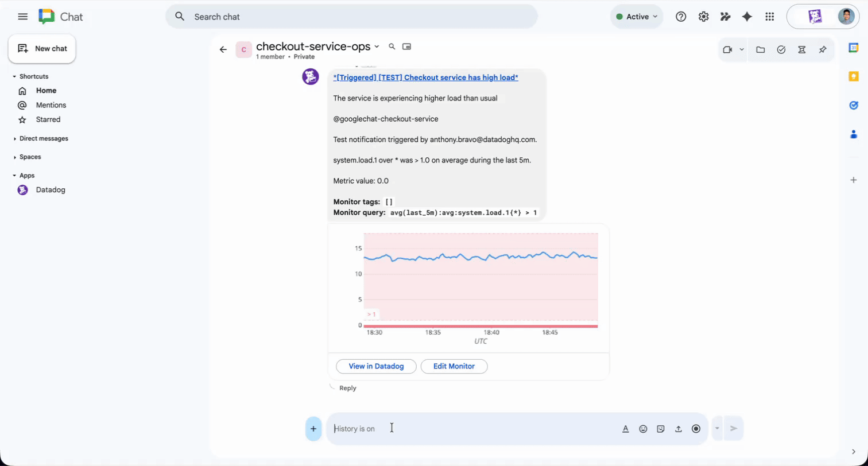
Task: Open the Datadog app chat
Action: coord(51,190)
